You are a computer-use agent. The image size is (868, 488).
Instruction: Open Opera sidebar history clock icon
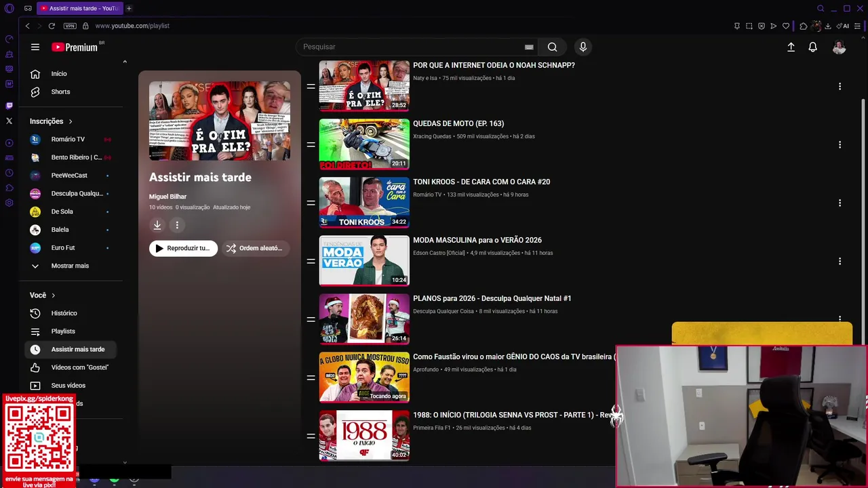click(x=9, y=173)
